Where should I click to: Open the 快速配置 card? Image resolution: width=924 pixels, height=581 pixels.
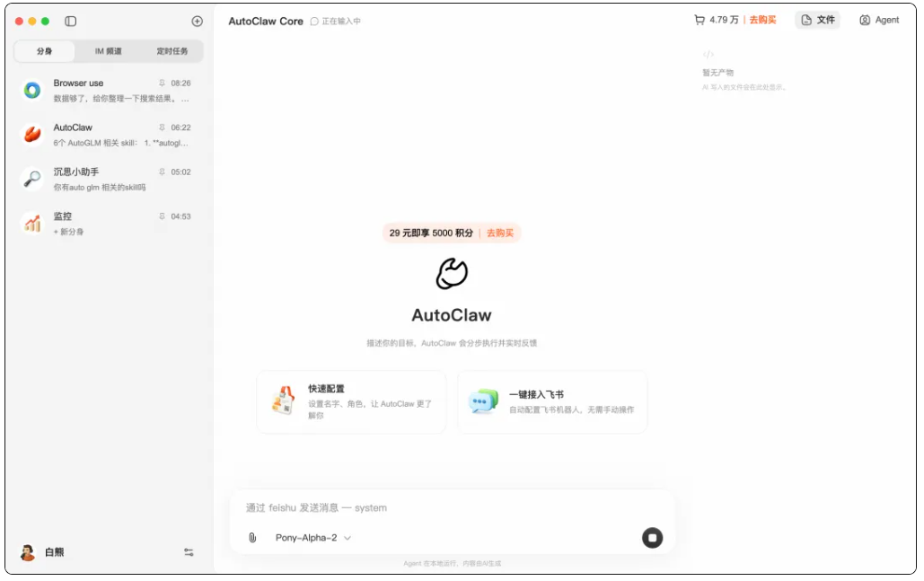(x=351, y=401)
